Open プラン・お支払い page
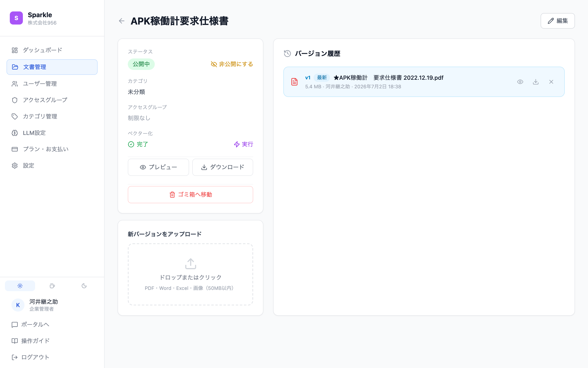Screen dimensions: 588x368 [52, 149]
